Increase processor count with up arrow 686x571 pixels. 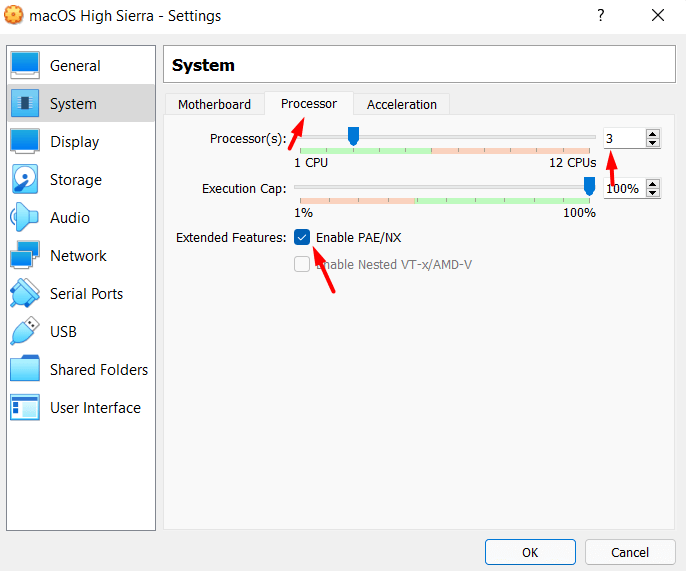coord(653,134)
